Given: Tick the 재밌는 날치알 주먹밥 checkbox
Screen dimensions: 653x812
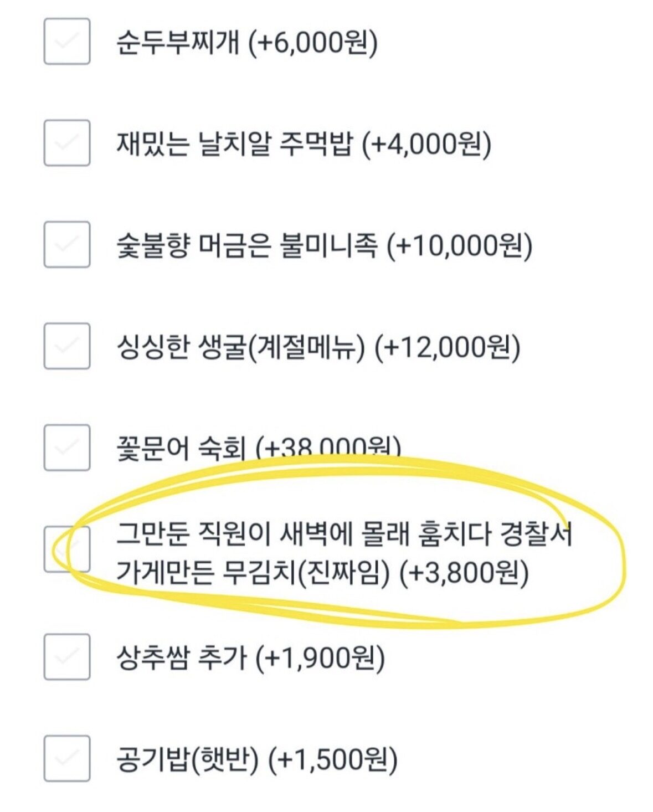Looking at the screenshot, I should [x=66, y=143].
